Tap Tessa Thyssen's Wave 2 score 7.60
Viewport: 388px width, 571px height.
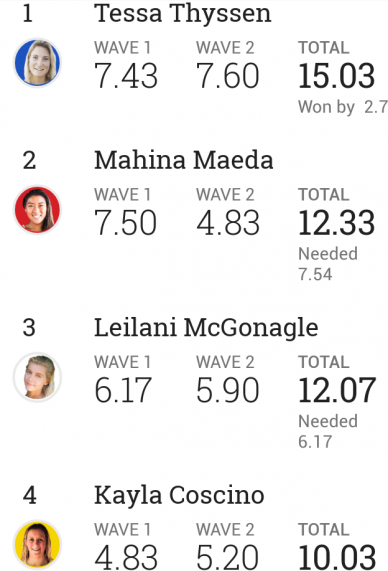pyautogui.click(x=228, y=76)
